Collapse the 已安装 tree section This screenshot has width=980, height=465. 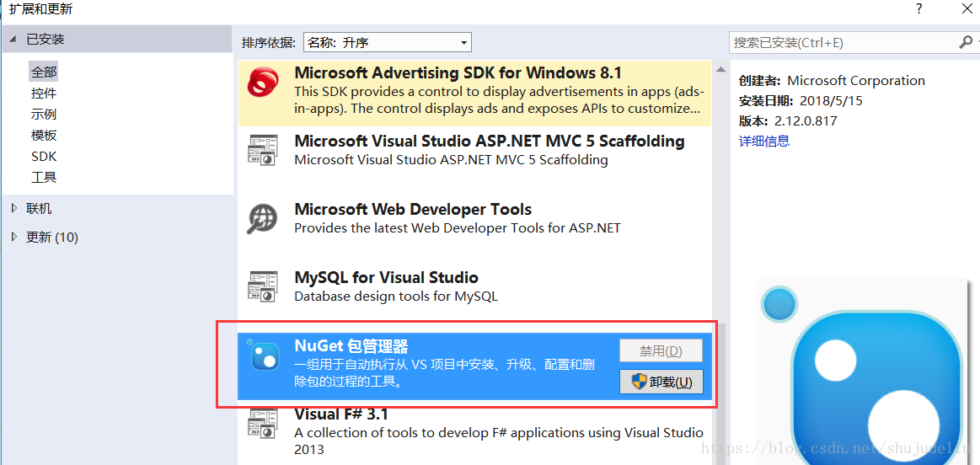click(13, 40)
